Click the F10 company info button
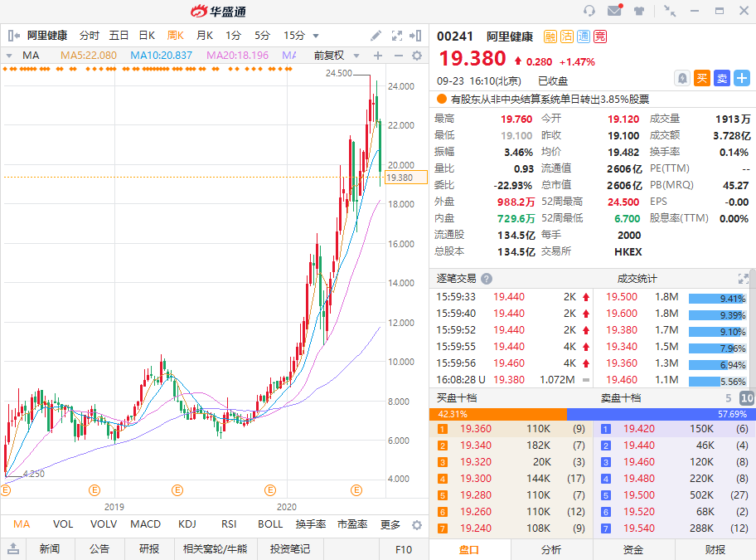 tap(404, 549)
